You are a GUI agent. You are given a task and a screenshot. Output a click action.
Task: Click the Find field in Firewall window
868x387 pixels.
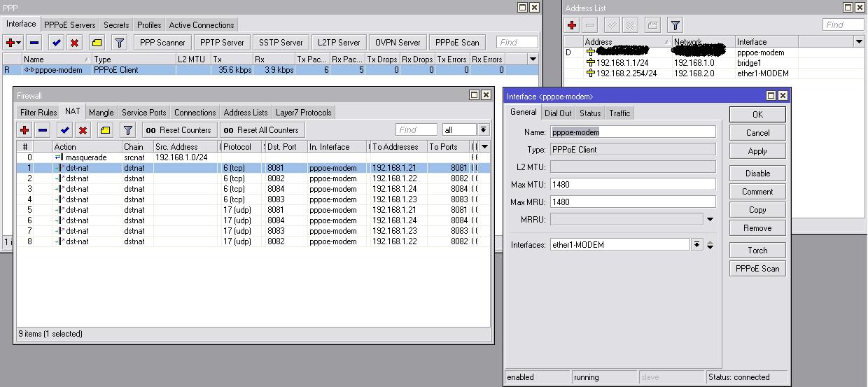pyautogui.click(x=416, y=130)
